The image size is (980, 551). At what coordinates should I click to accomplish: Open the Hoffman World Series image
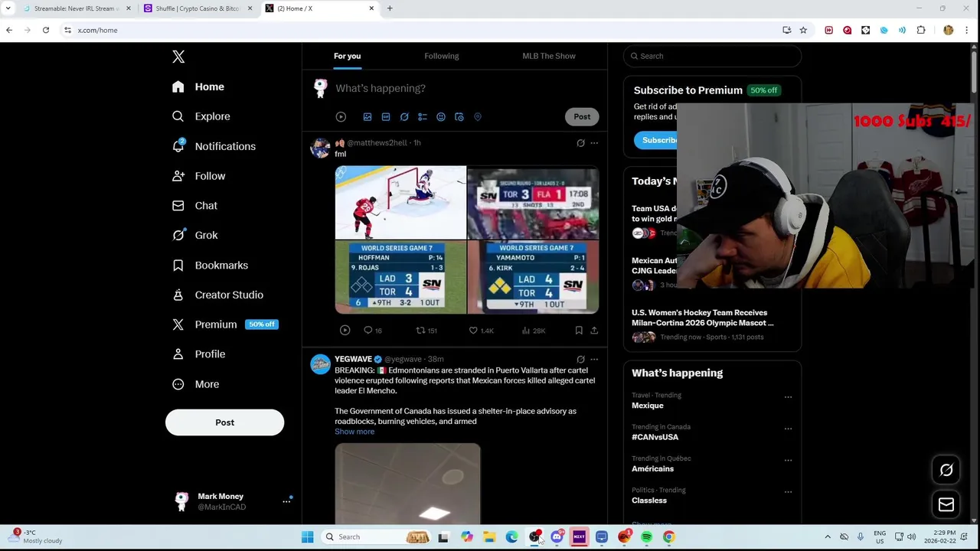click(400, 278)
